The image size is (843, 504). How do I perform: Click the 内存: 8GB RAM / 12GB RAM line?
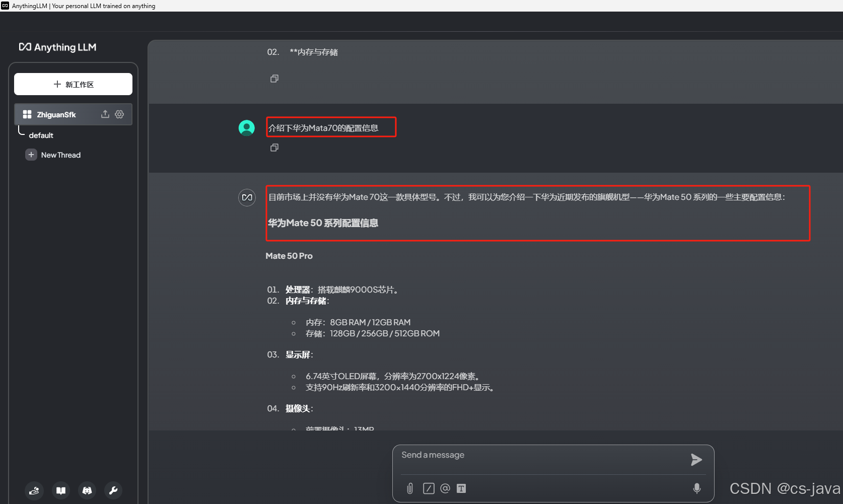tap(358, 322)
